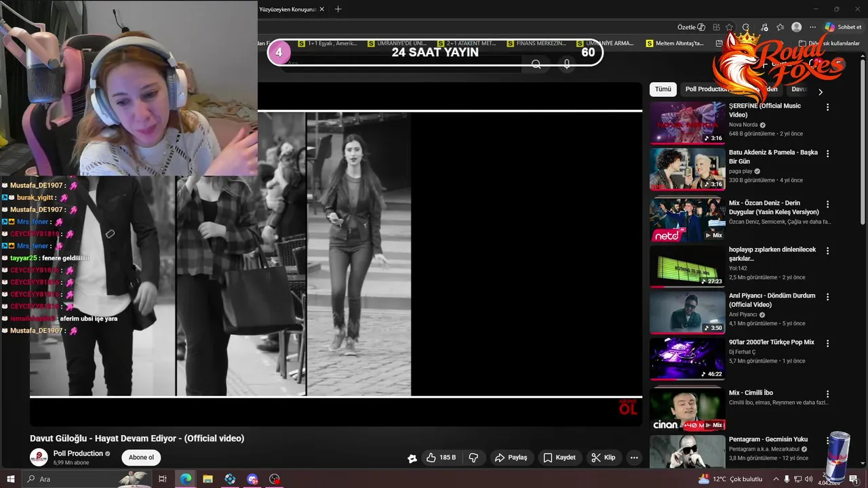Viewport: 868px width, 488px height.
Task: Open more options for Anıl Piyancı video
Action: tap(827, 297)
